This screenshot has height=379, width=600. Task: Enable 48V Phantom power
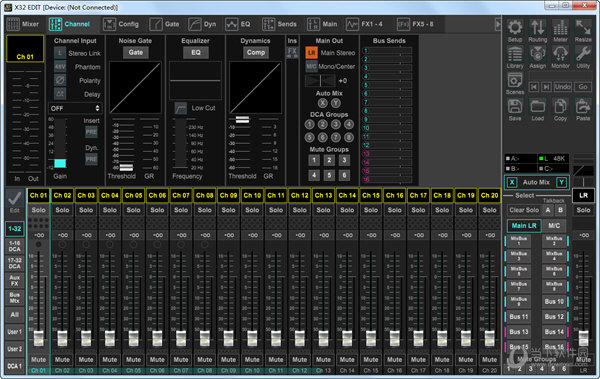coord(60,67)
